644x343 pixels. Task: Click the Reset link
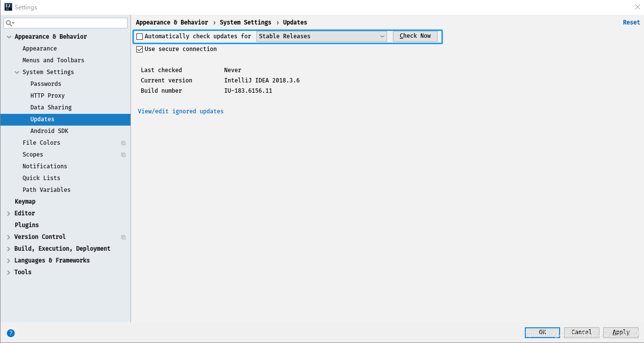631,22
